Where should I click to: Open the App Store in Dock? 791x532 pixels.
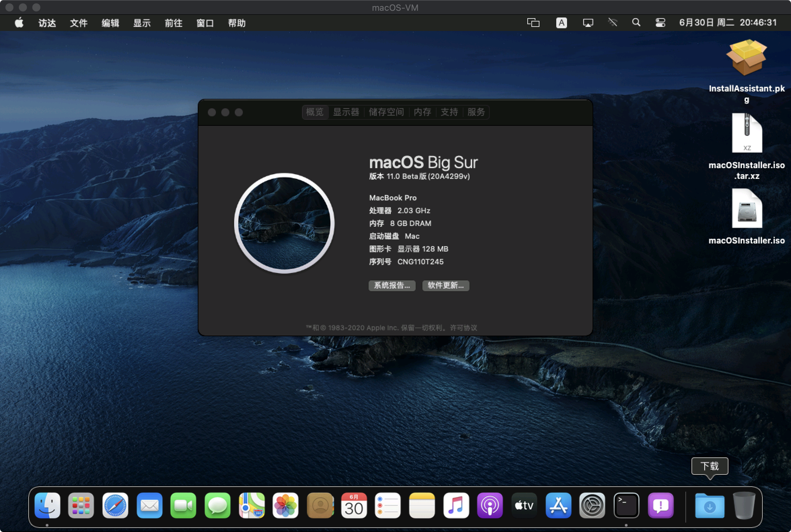(559, 505)
